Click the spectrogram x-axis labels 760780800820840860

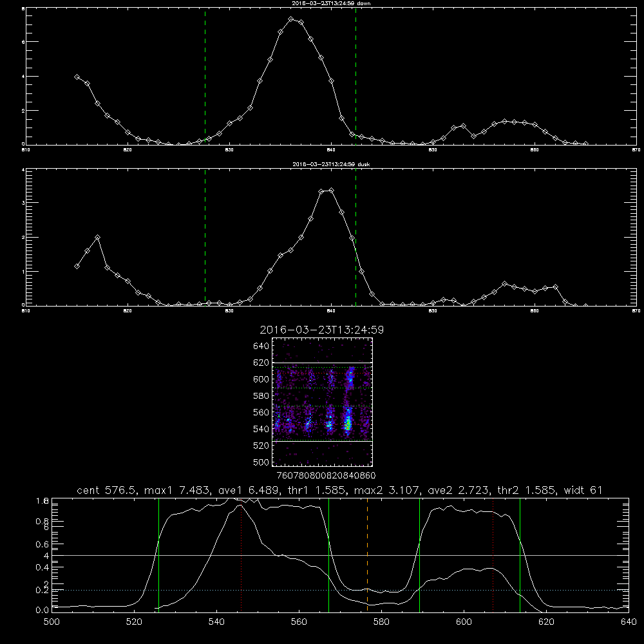point(327,475)
